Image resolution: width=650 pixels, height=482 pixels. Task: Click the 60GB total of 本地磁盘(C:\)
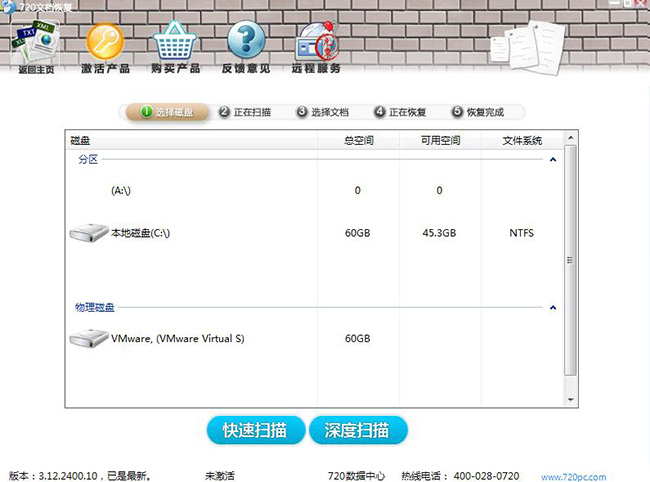(357, 233)
